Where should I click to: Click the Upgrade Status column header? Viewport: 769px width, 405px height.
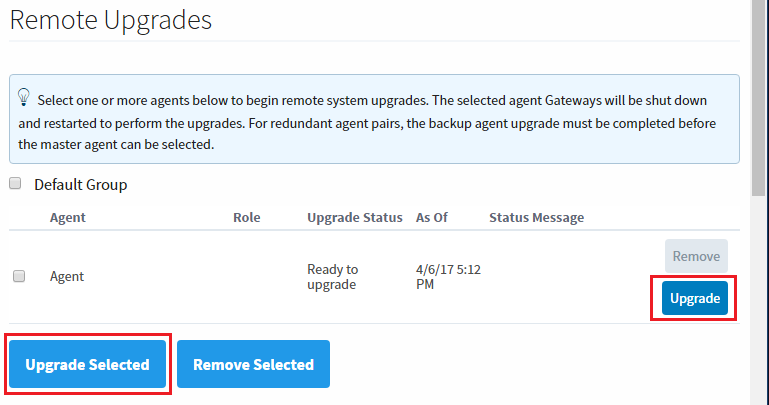click(x=355, y=217)
